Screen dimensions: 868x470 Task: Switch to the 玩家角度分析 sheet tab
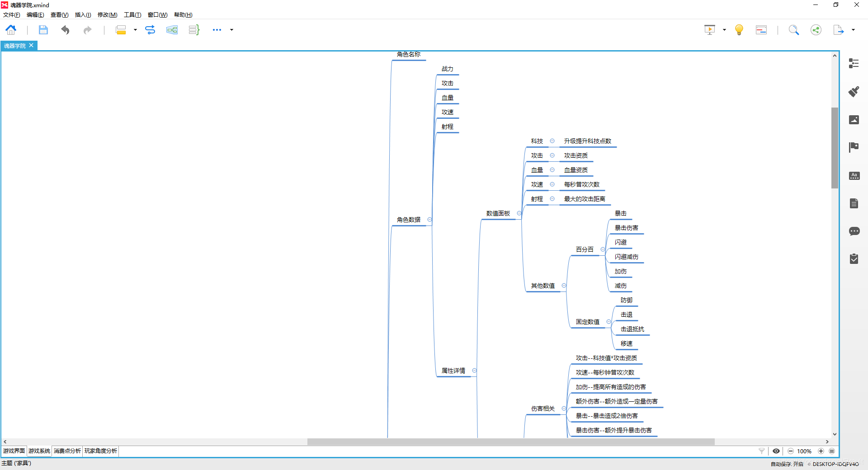point(101,451)
